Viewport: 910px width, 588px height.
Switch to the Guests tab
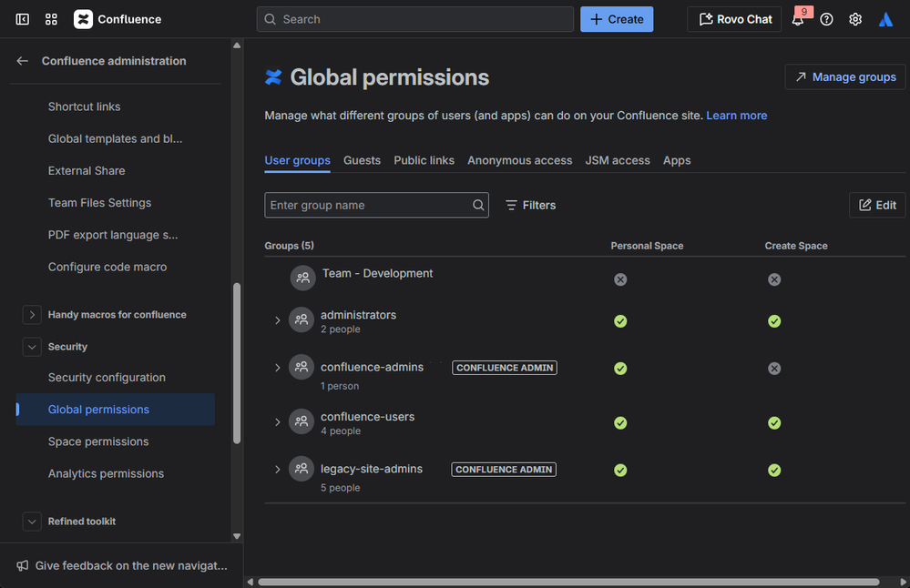[x=363, y=160]
